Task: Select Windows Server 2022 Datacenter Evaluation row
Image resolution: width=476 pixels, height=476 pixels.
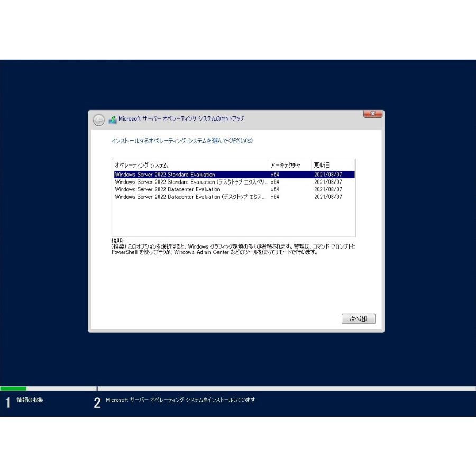Action: coord(234,189)
